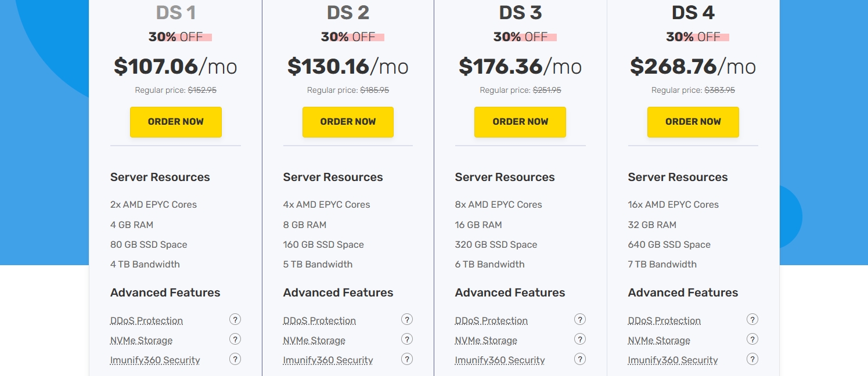Click the DS 1 NVMe Storage help icon
Image resolution: width=868 pixels, height=376 pixels.
(x=235, y=339)
